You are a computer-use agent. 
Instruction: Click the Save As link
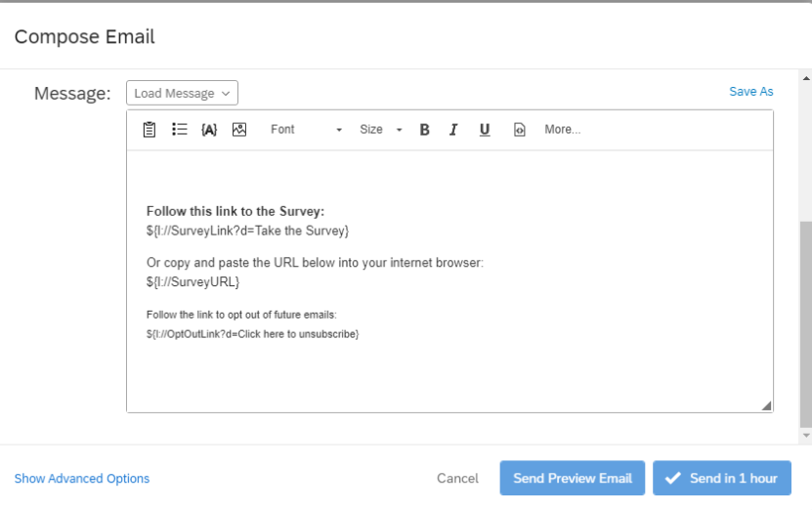(750, 91)
